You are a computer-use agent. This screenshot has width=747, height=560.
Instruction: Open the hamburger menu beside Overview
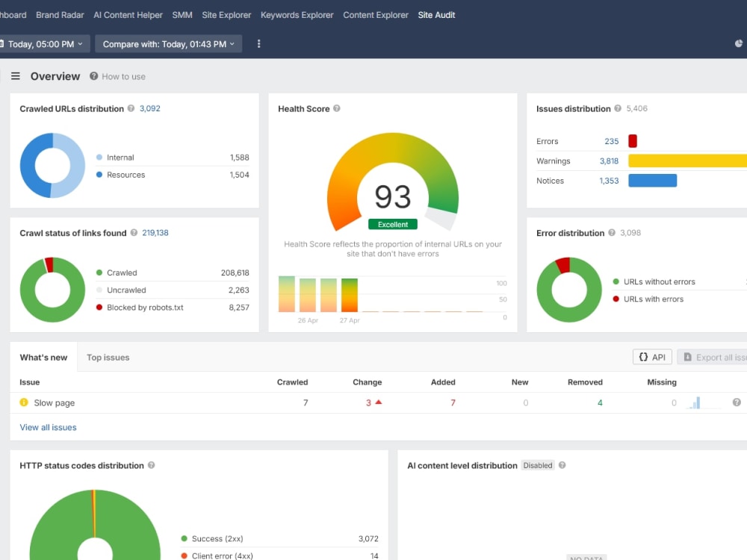click(15, 76)
